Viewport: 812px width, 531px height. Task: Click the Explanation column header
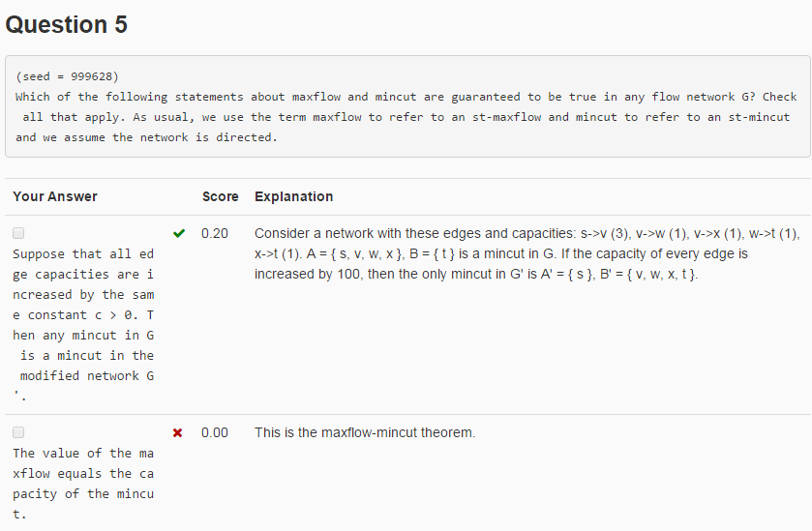[x=293, y=196]
